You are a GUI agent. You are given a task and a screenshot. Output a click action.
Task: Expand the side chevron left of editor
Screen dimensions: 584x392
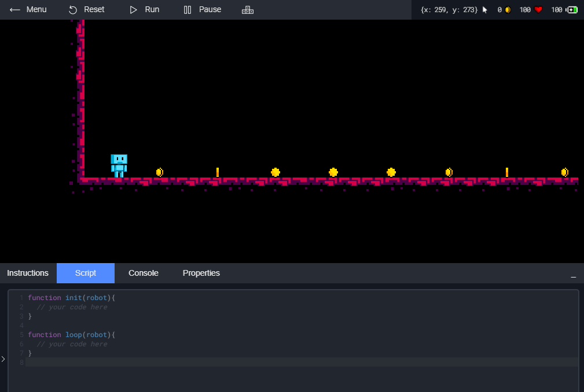point(3,359)
